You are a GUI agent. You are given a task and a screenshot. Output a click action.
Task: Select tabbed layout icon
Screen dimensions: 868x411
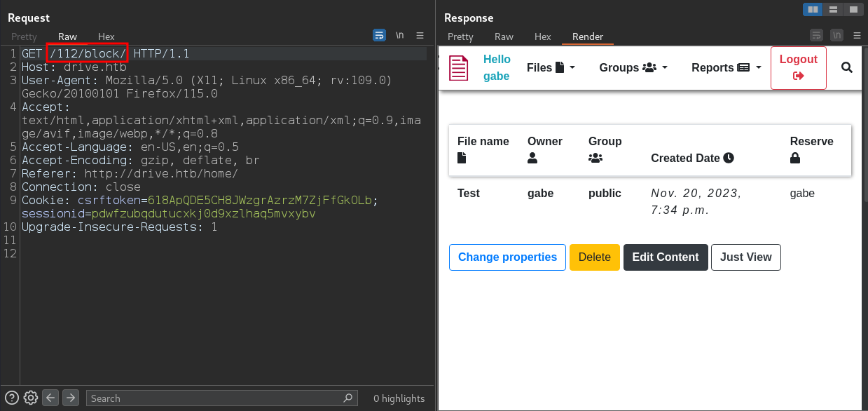(853, 9)
